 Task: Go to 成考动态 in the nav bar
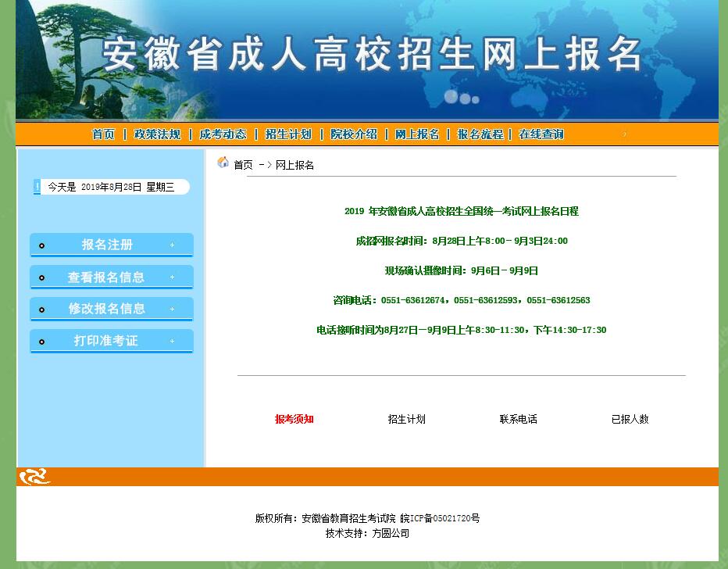pyautogui.click(x=223, y=134)
